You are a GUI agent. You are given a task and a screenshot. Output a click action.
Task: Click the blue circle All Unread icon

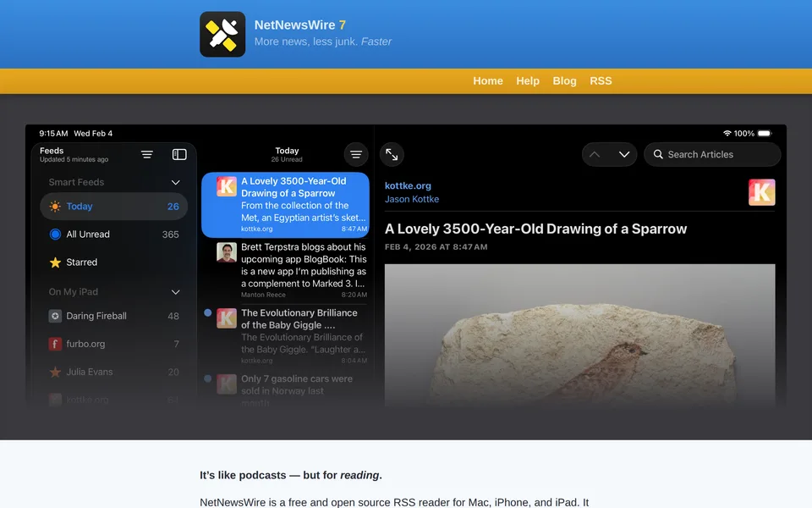pos(55,235)
